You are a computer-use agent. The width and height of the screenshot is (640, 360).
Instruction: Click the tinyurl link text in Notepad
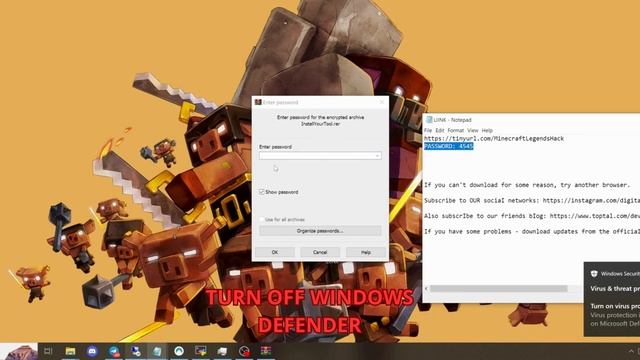(x=494, y=139)
